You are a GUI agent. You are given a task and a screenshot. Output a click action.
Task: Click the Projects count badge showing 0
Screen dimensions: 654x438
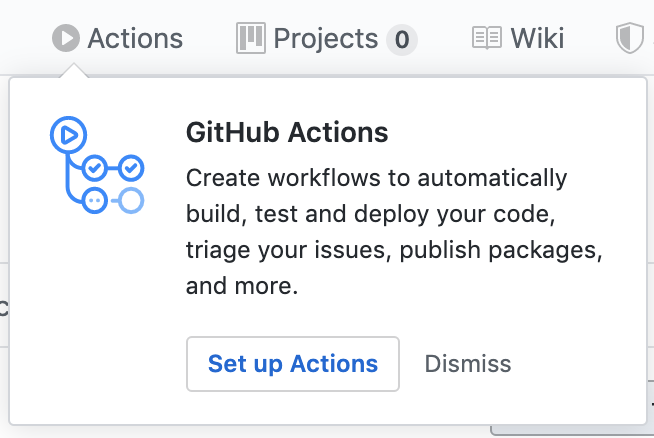[x=402, y=40]
